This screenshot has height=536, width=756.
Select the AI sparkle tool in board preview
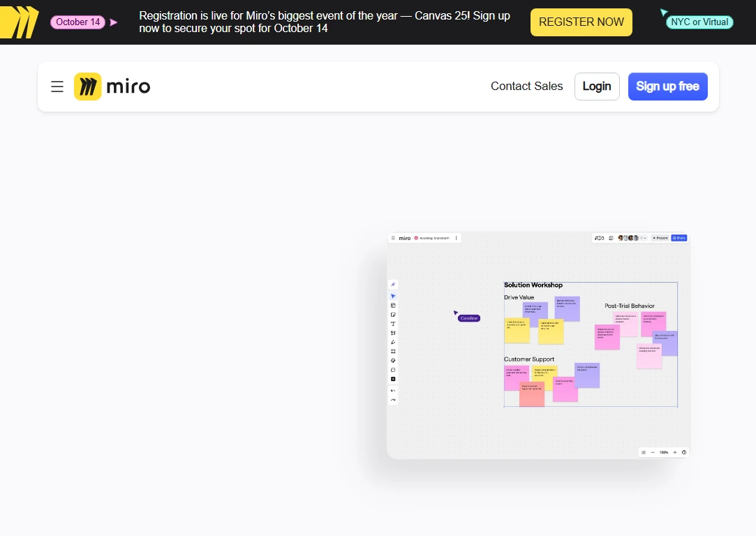click(x=393, y=284)
